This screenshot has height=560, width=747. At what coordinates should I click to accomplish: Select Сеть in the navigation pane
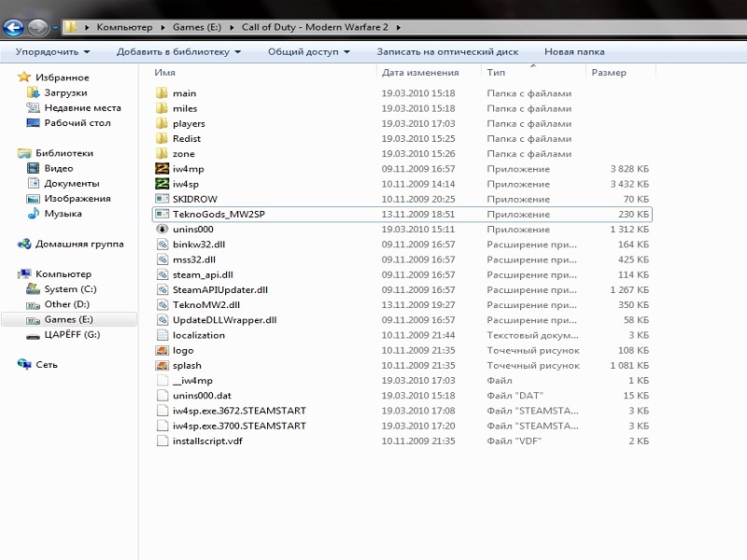46,365
